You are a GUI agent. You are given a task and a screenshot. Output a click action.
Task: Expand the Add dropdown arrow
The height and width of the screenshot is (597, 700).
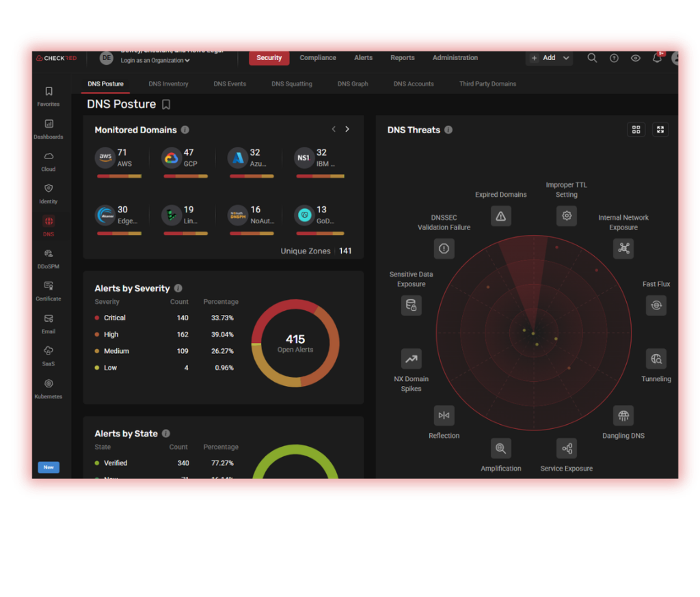566,58
